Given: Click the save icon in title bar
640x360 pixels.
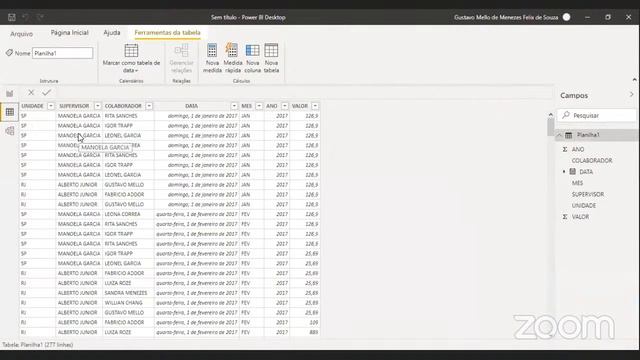Looking at the screenshot, I should tap(11, 17).
